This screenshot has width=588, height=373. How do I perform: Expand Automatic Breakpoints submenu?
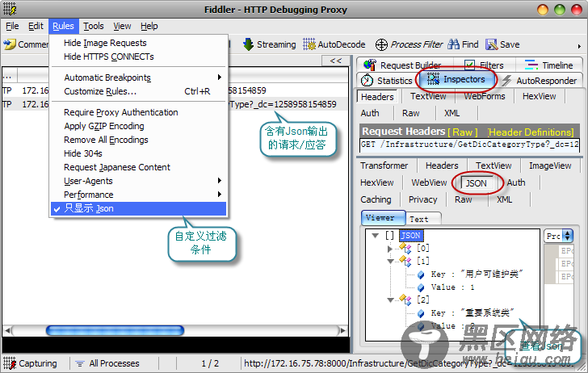[x=138, y=78]
